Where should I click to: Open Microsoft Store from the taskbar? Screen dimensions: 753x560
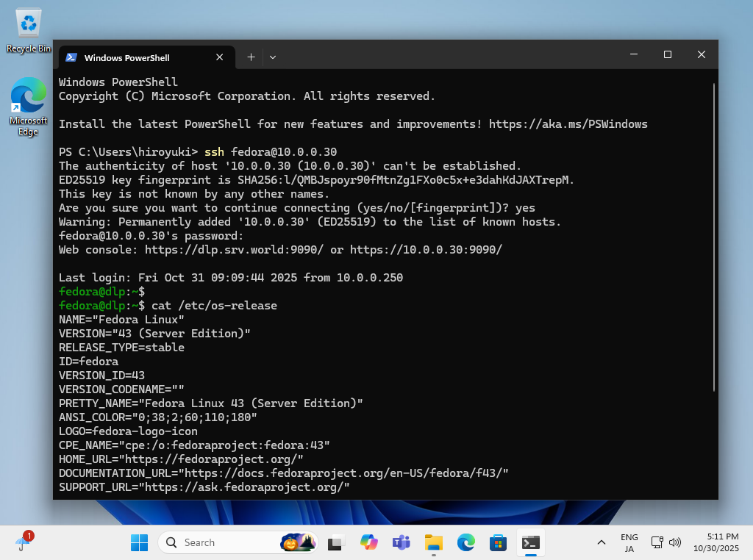tap(499, 542)
